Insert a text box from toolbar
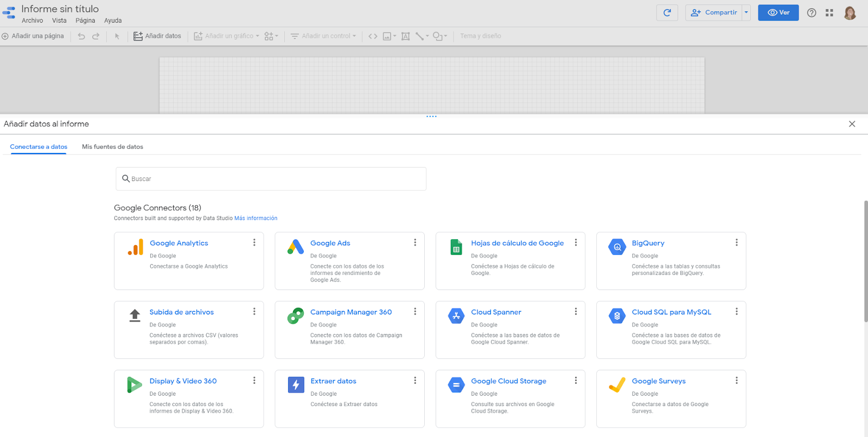The height and width of the screenshot is (437, 868). [405, 36]
